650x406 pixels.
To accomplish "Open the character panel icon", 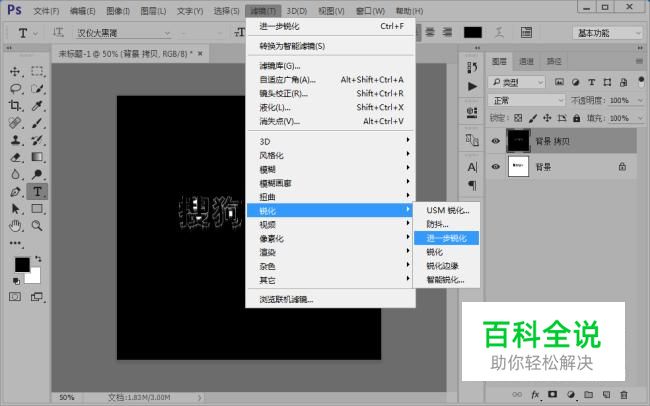I will [x=472, y=167].
